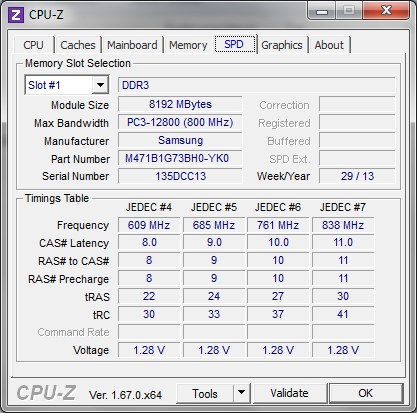Screen dimensions: 417x413
Task: Select the Mainboard tab
Action: tap(132, 45)
